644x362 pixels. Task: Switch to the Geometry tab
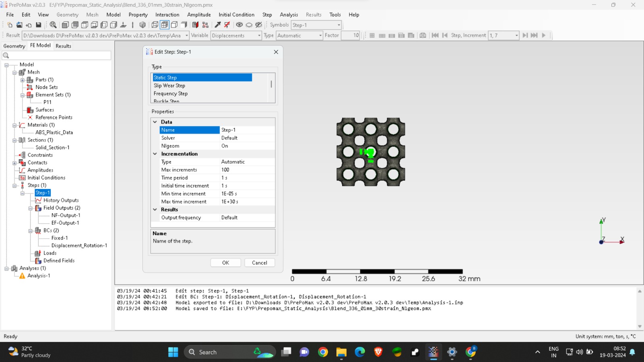(x=14, y=46)
